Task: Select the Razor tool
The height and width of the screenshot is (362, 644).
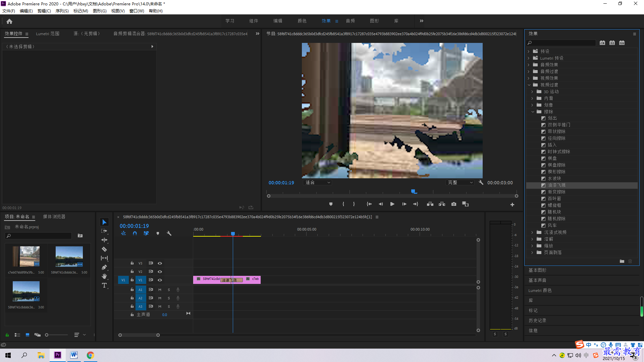Action: (104, 249)
